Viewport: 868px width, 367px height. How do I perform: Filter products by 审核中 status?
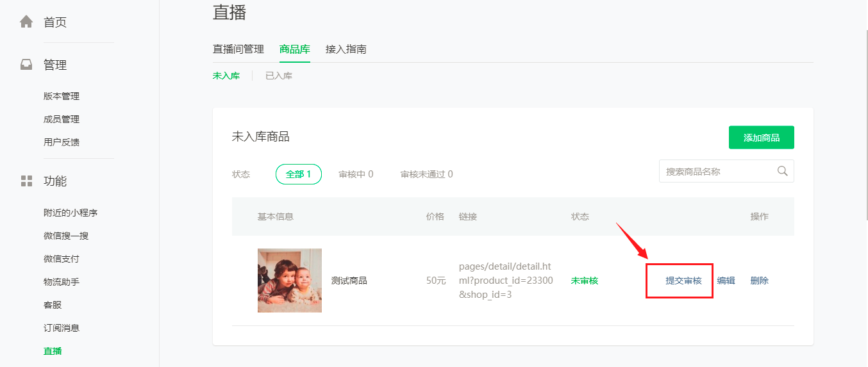pos(356,174)
